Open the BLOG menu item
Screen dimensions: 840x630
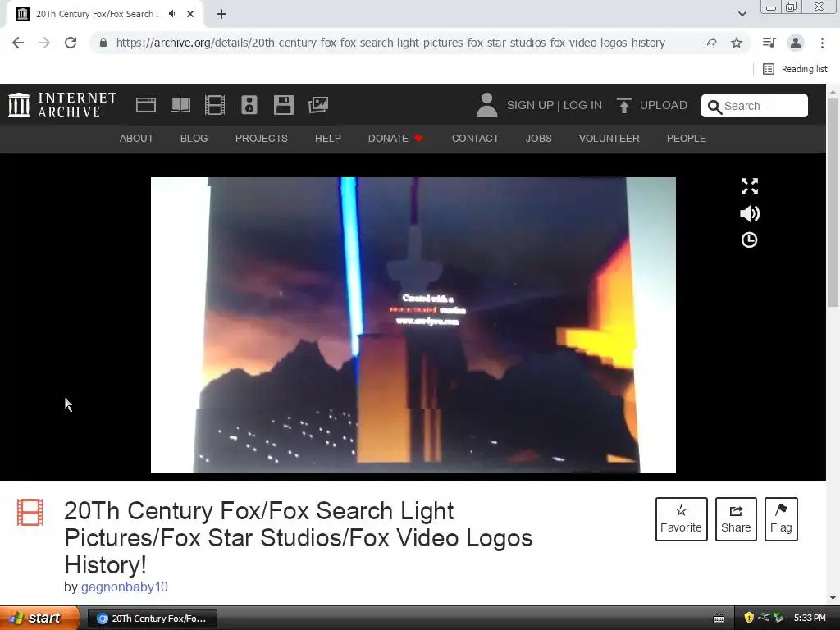click(x=194, y=138)
